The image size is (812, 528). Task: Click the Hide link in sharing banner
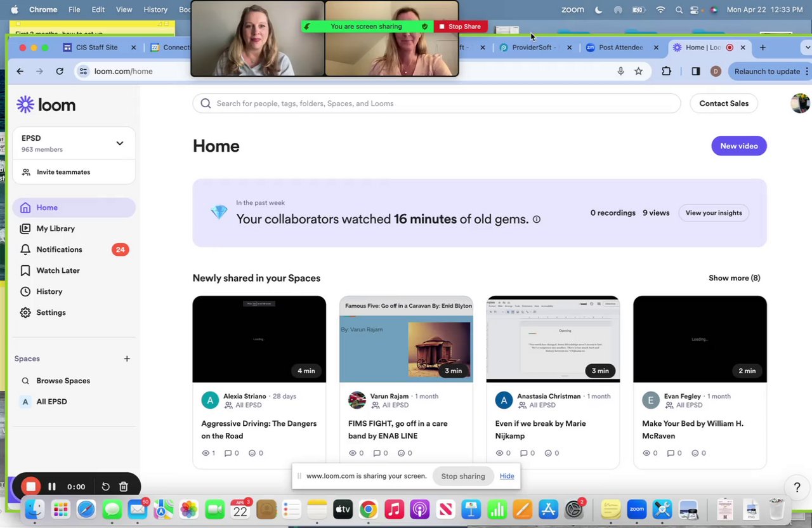[507, 476]
